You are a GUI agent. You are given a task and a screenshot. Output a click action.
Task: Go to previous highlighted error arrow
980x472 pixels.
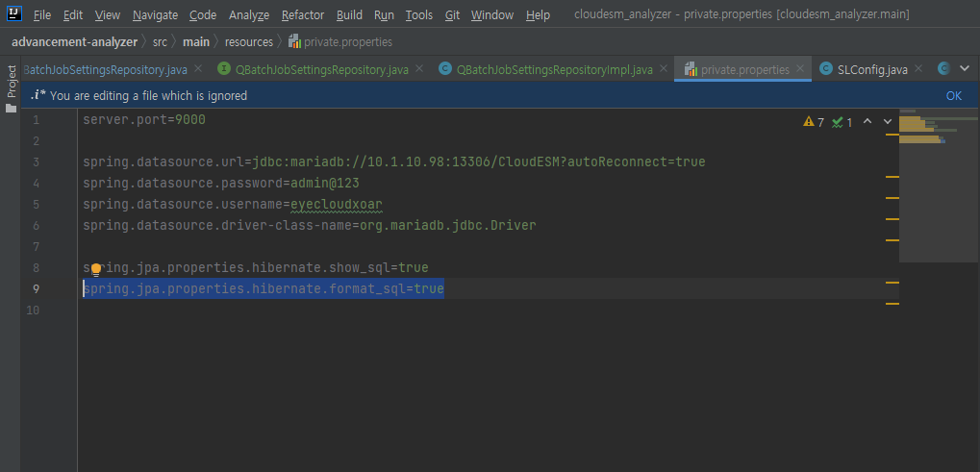867,121
